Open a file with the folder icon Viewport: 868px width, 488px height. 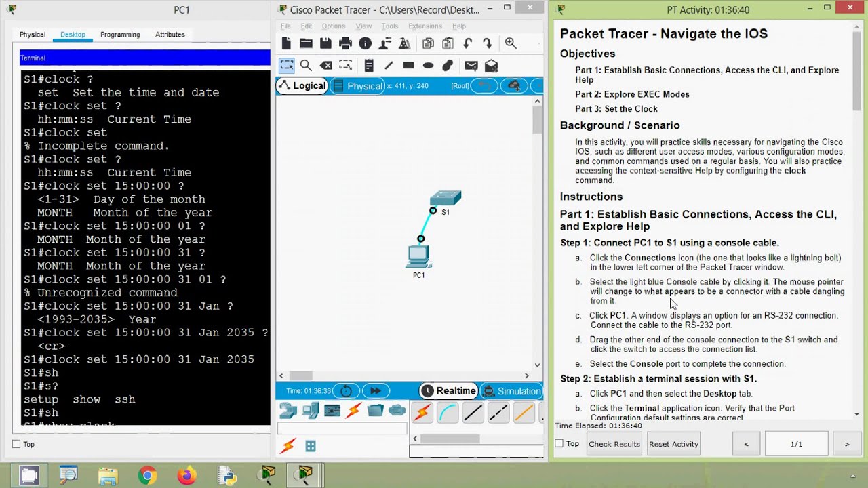click(x=306, y=43)
